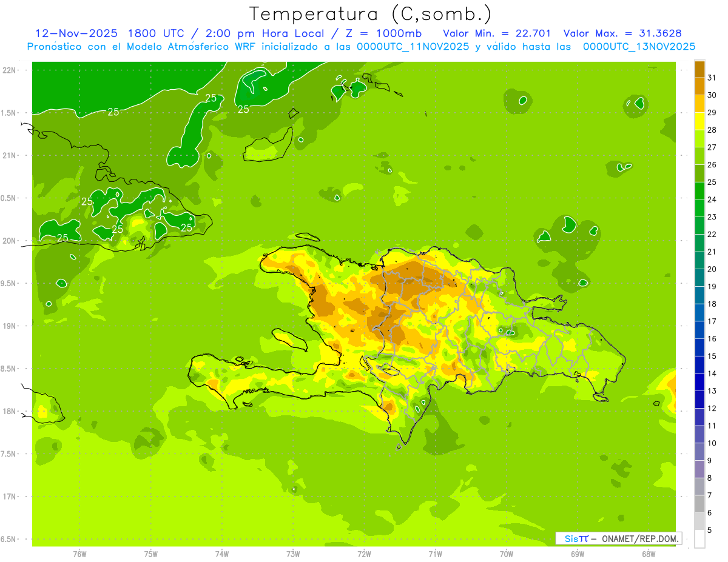Select the "0000UTC_11NOV2025" initialization timestamp
Screen dimensions: 728x562
click(413, 47)
